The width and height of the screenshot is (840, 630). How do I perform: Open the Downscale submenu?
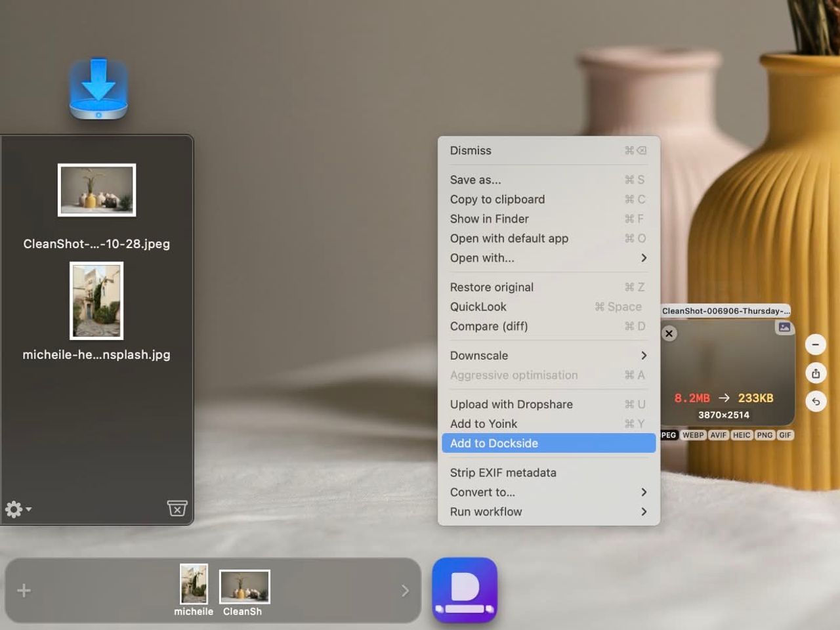point(549,355)
